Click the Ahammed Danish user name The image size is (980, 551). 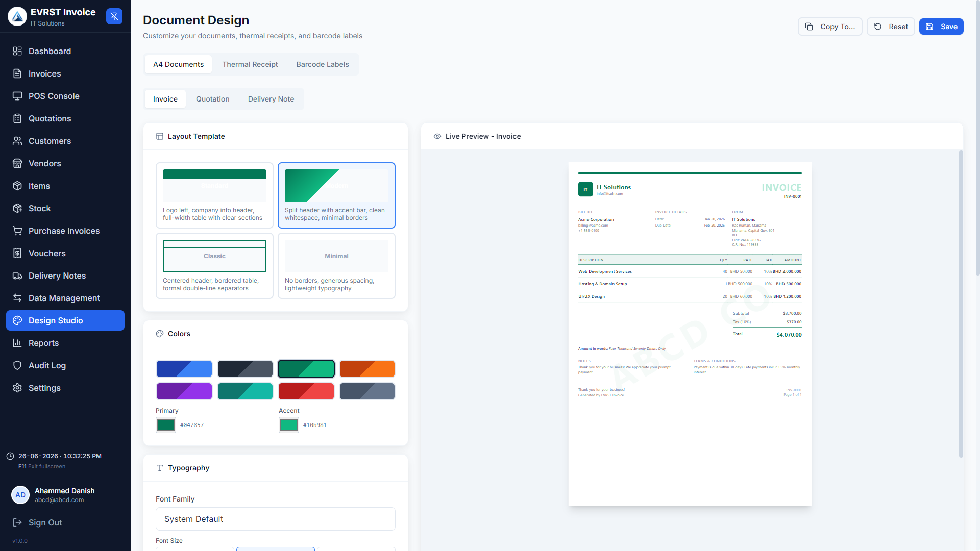click(x=65, y=491)
